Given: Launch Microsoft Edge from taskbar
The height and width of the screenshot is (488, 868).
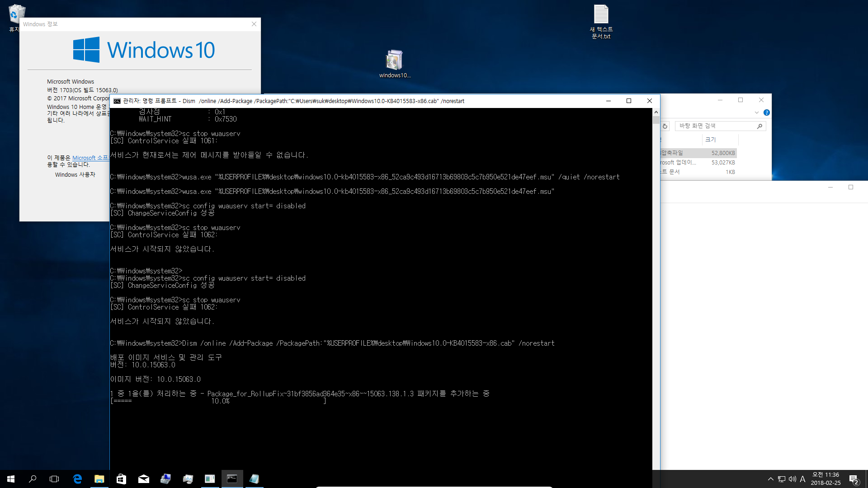Looking at the screenshot, I should pos(77,479).
